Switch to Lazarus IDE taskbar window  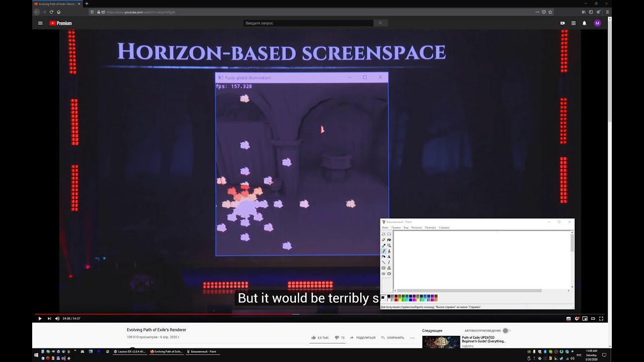(130, 352)
